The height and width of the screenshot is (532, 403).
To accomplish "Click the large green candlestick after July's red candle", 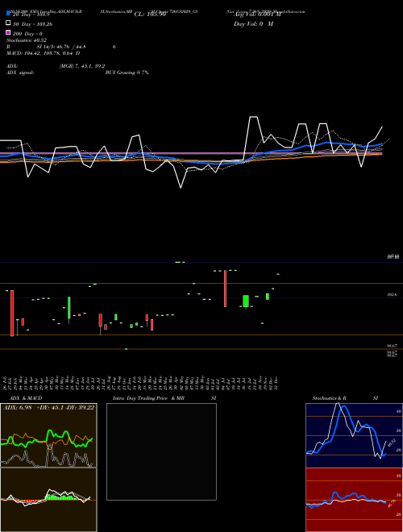I will click(246, 301).
